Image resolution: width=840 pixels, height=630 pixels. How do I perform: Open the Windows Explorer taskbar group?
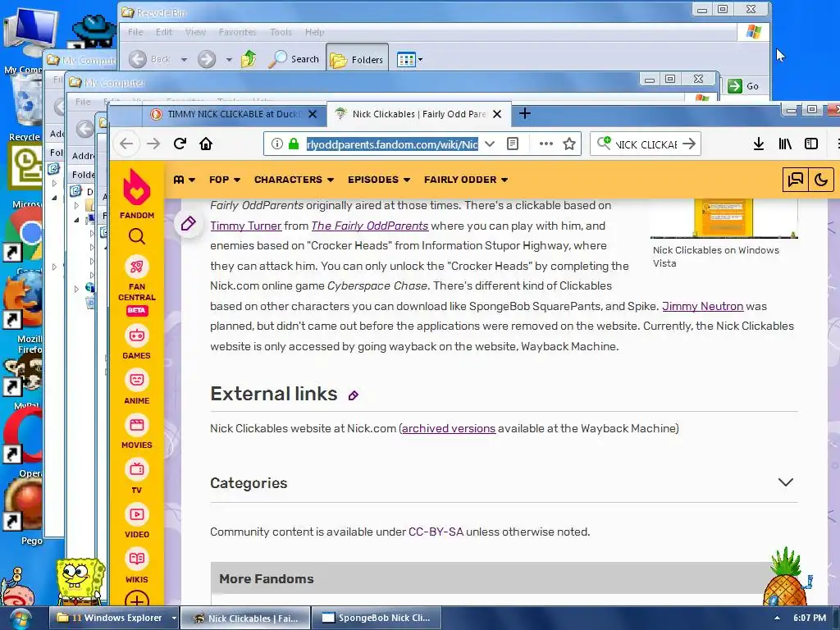pyautogui.click(x=114, y=618)
